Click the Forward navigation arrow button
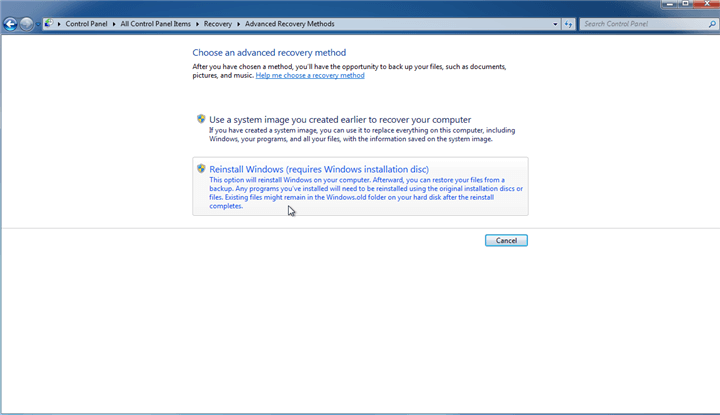Viewport: 720px width, 415px height. pos(26,23)
